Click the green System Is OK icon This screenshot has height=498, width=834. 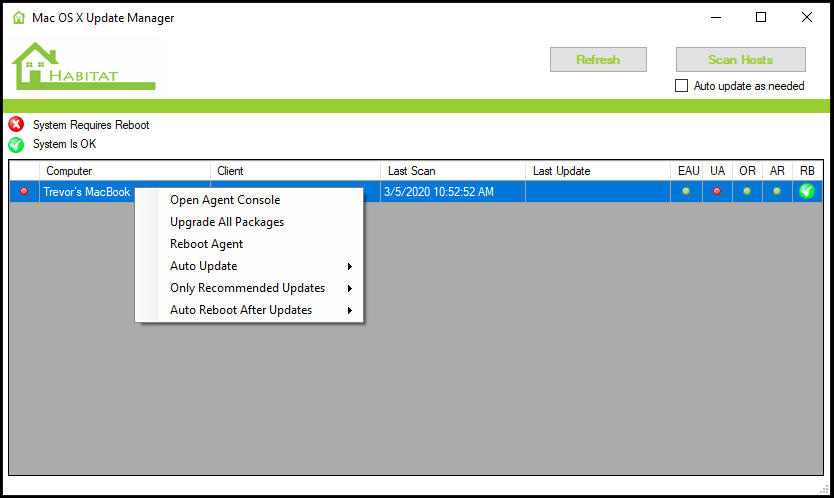pos(16,144)
